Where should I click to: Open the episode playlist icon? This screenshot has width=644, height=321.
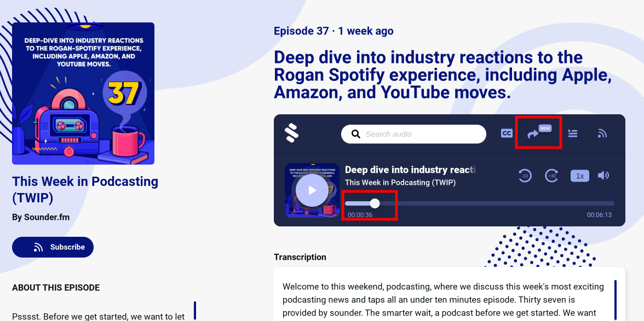pyautogui.click(x=573, y=133)
